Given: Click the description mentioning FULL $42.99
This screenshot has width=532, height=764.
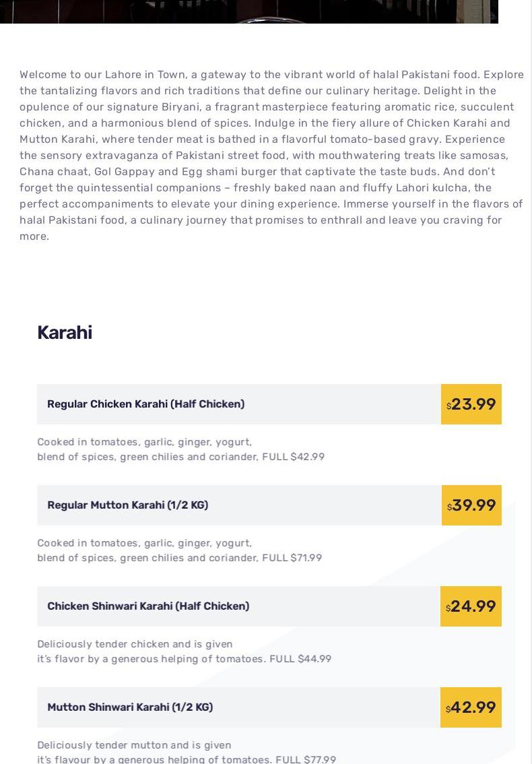Looking at the screenshot, I should pos(180,449).
